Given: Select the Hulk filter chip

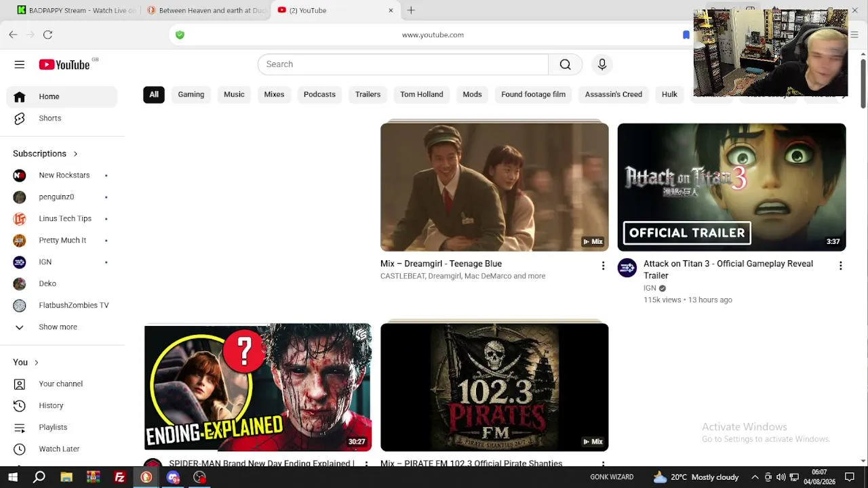Looking at the screenshot, I should coord(669,94).
